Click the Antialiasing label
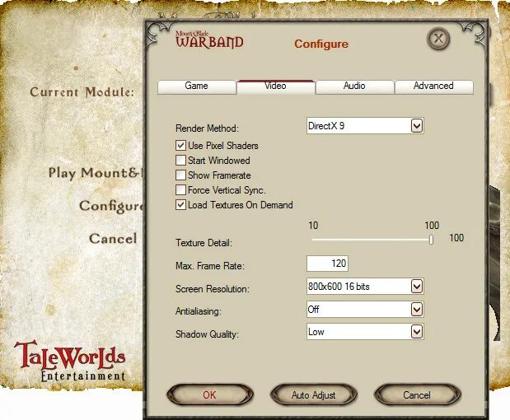The height and width of the screenshot is (420, 510). pos(199,311)
